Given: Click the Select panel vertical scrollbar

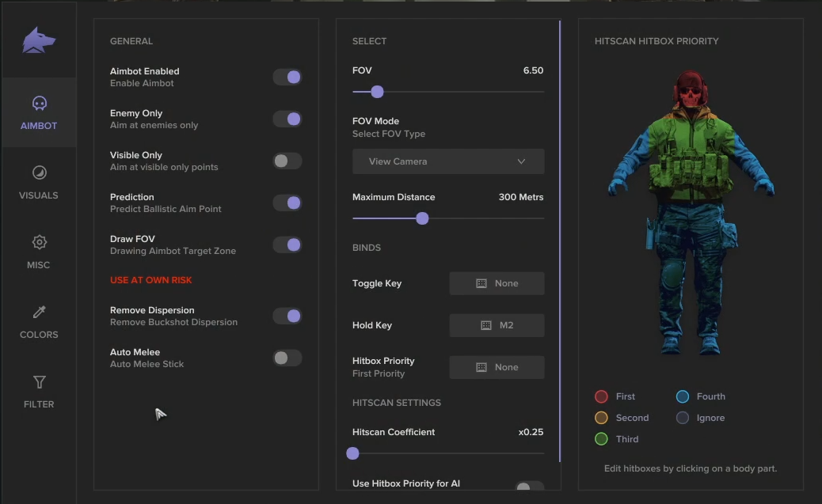Looking at the screenshot, I should [560, 241].
